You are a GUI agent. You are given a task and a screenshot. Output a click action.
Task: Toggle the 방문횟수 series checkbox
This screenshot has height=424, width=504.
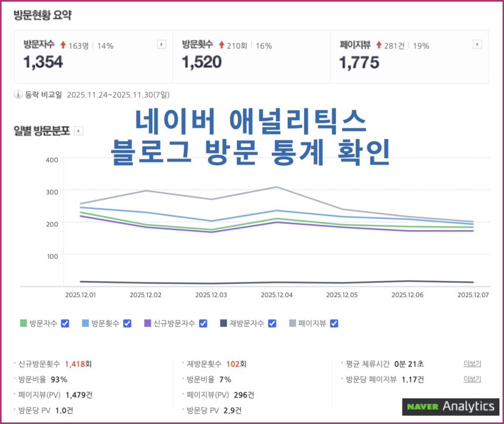(x=128, y=323)
